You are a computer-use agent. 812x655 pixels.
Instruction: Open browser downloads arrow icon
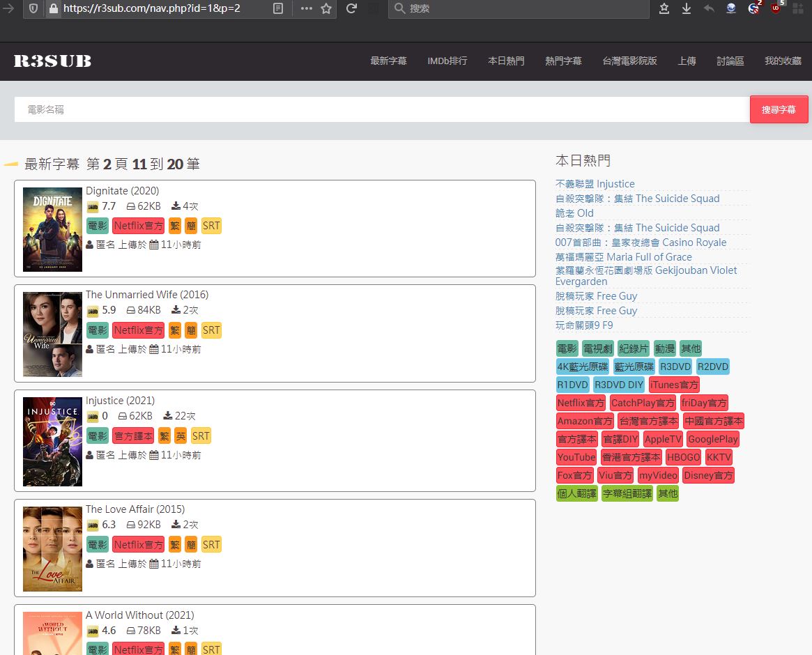point(687,8)
